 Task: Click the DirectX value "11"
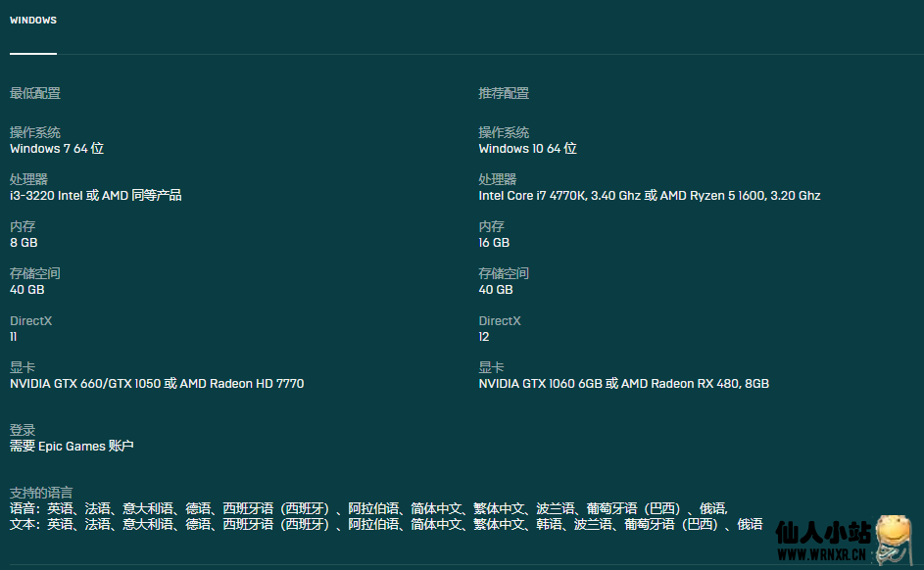14,337
